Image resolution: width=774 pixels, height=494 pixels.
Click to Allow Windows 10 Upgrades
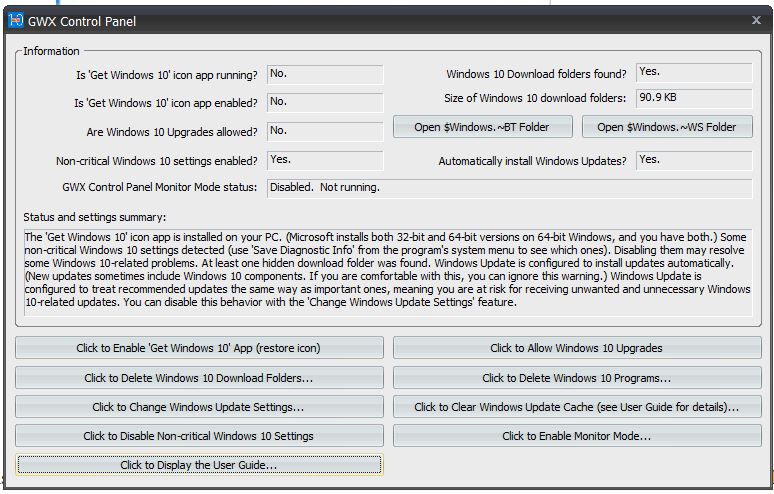click(x=577, y=348)
